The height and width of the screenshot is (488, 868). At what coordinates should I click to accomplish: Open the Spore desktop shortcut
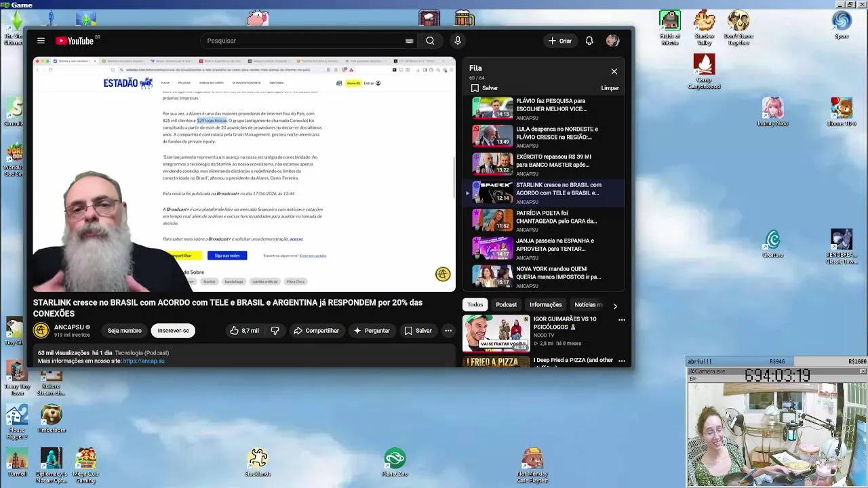(842, 25)
